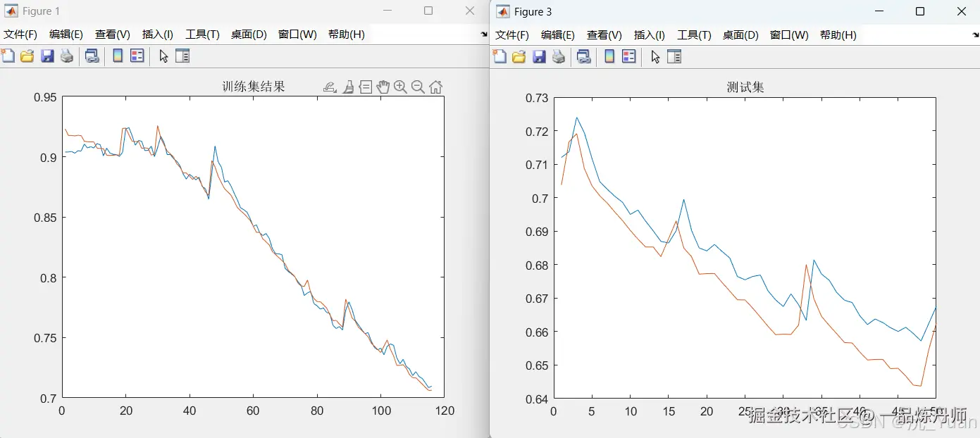Select brush data tool on Figure 1 axes

click(348, 87)
